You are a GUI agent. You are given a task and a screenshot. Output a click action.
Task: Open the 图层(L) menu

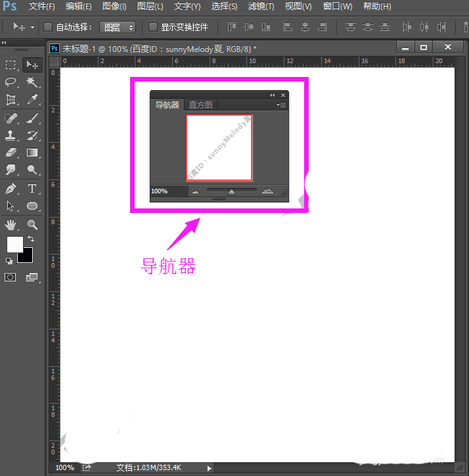[150, 7]
